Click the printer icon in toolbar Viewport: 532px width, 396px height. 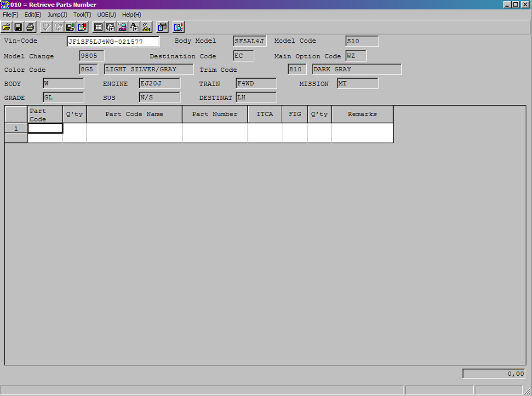(30, 27)
